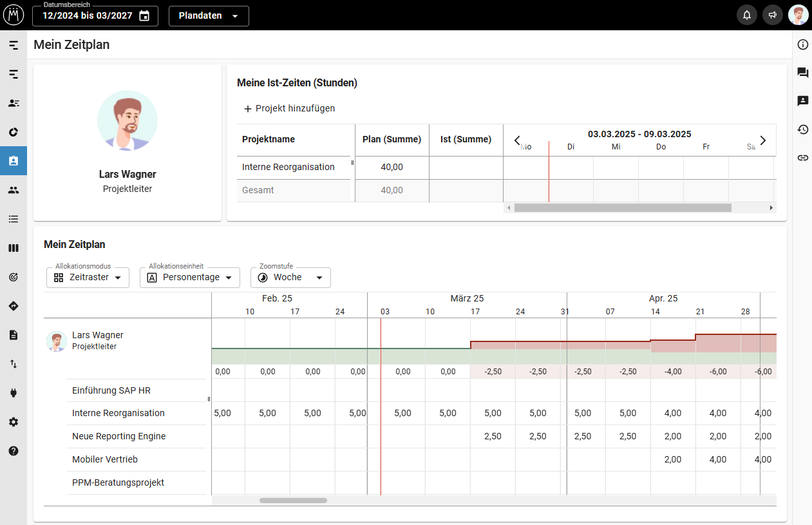Open the bulleted list icon in the sidebar
The height and width of the screenshot is (525, 812).
tap(14, 219)
